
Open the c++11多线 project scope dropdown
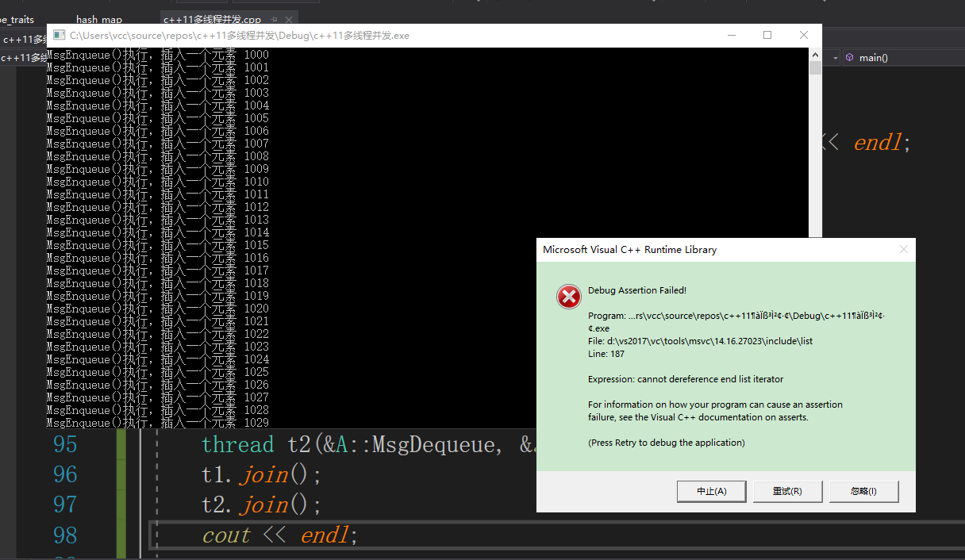[x=24, y=58]
